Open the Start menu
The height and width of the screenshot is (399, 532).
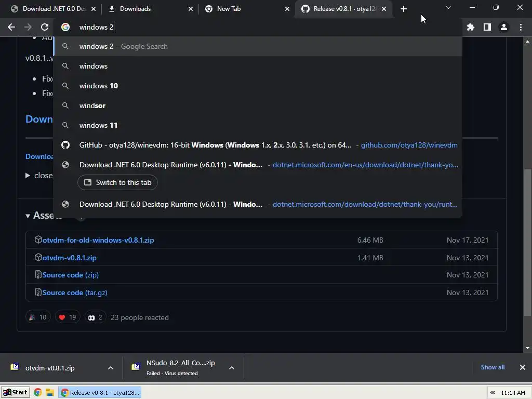(15, 393)
